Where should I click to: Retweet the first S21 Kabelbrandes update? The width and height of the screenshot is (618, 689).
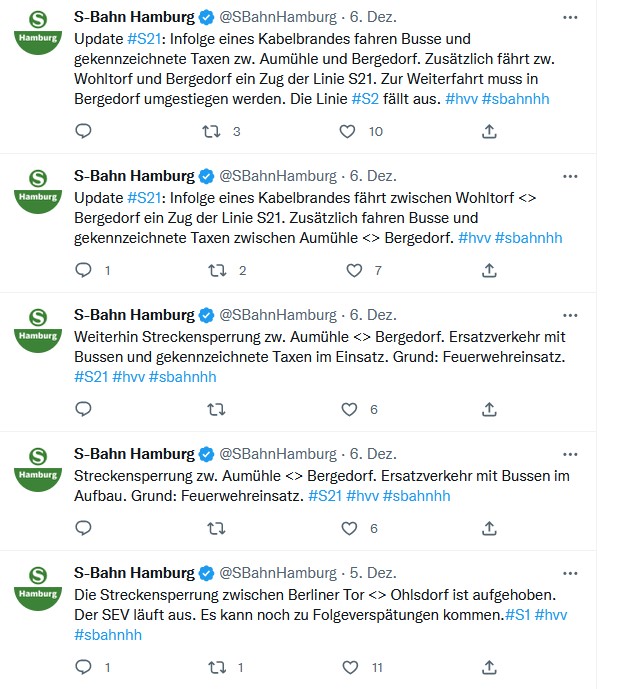coord(210,131)
